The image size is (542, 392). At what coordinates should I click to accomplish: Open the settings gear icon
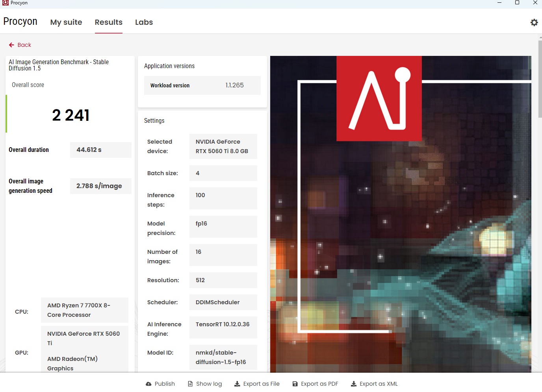(534, 22)
